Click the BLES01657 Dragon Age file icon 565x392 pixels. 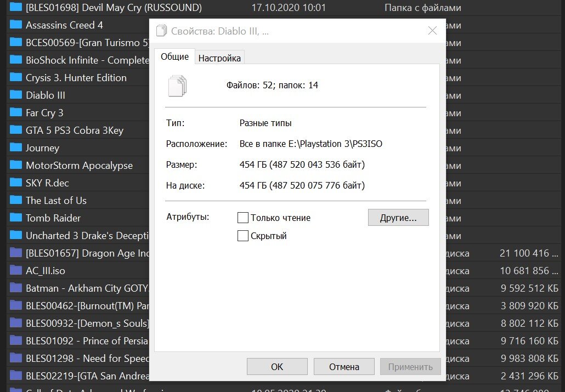click(x=15, y=253)
